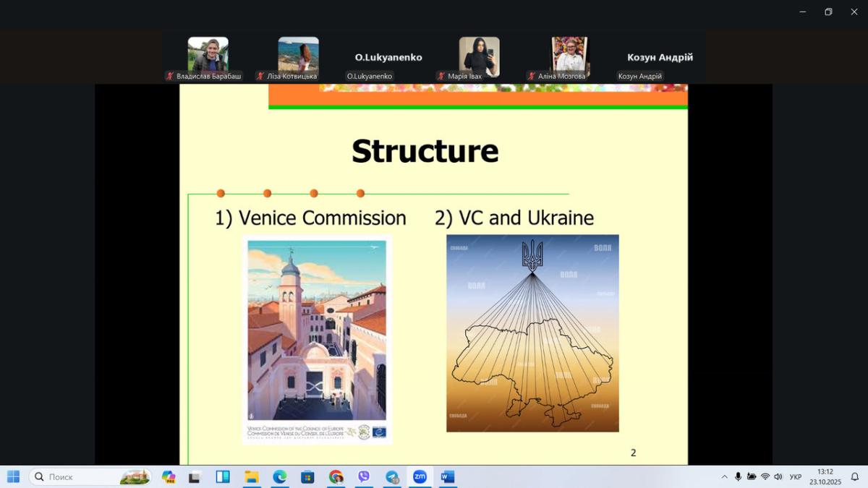This screenshot has height=488, width=868.
Task: Click the Windows Start button
Action: pyautogui.click(x=13, y=476)
